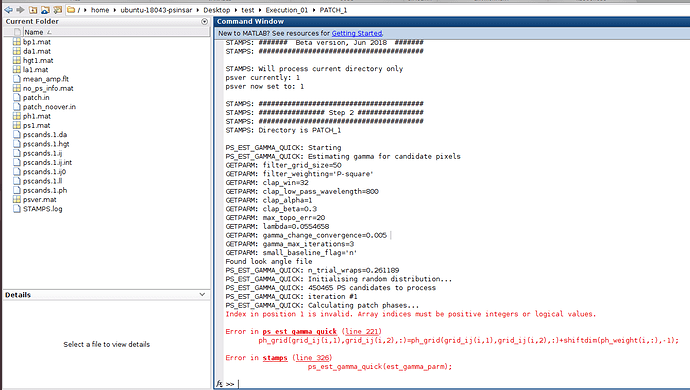Open the fx function browser icon

tap(219, 384)
